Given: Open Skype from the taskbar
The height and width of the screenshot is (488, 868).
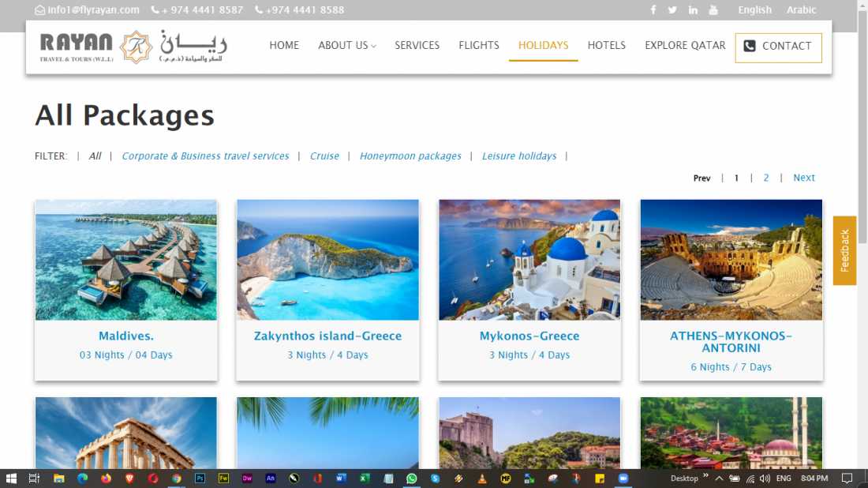Looking at the screenshot, I should point(435,479).
